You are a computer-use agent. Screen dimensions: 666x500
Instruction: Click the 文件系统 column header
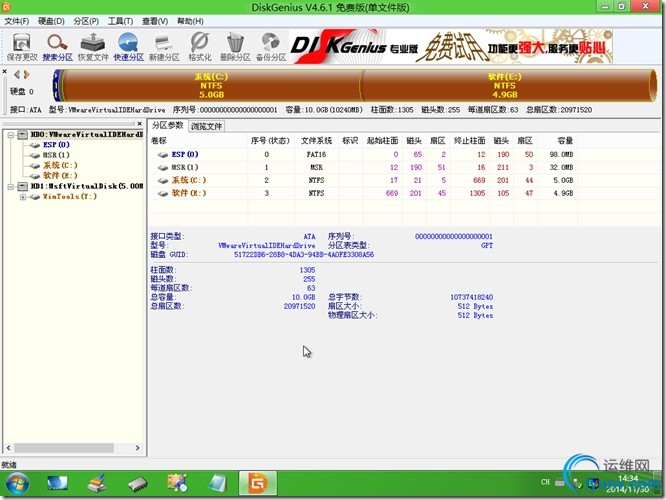point(316,141)
